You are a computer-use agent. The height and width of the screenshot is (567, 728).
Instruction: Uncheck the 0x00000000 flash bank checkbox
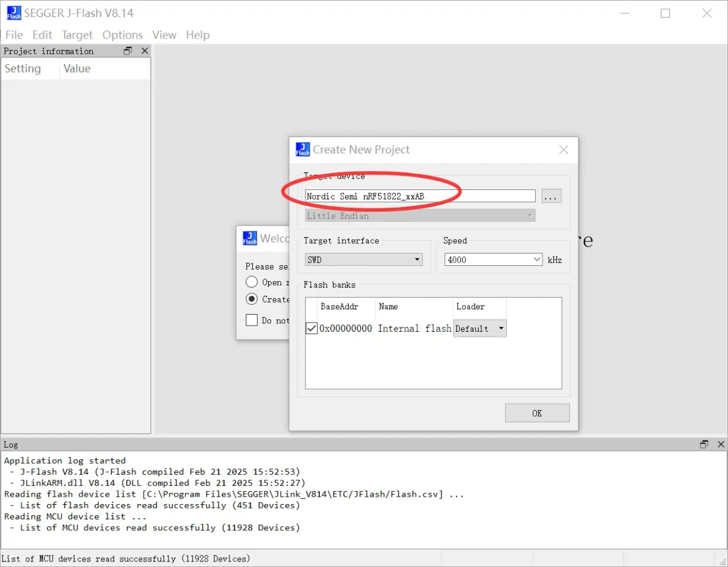(x=311, y=328)
